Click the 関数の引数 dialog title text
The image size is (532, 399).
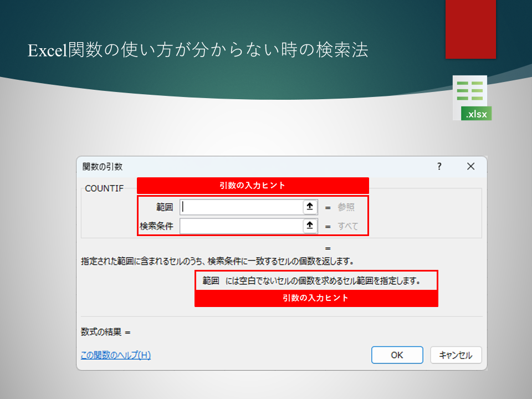click(x=103, y=166)
